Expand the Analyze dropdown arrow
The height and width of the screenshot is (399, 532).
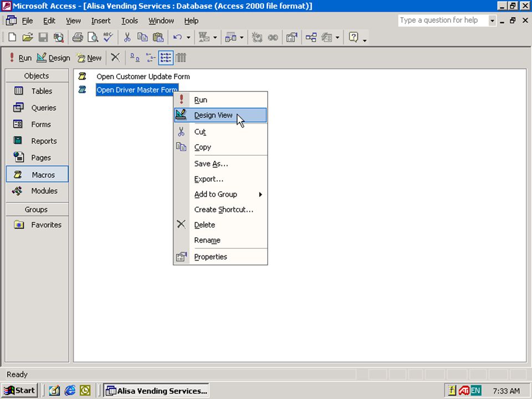click(242, 37)
